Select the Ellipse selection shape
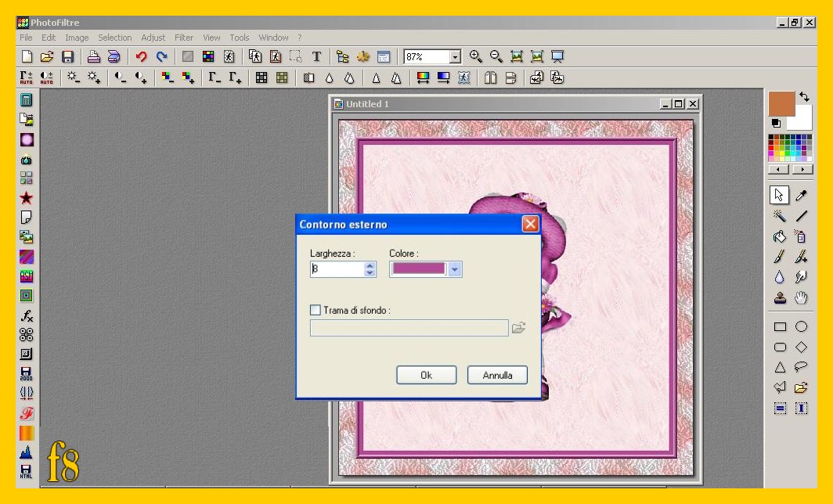This screenshot has height=504, width=833. tap(801, 327)
